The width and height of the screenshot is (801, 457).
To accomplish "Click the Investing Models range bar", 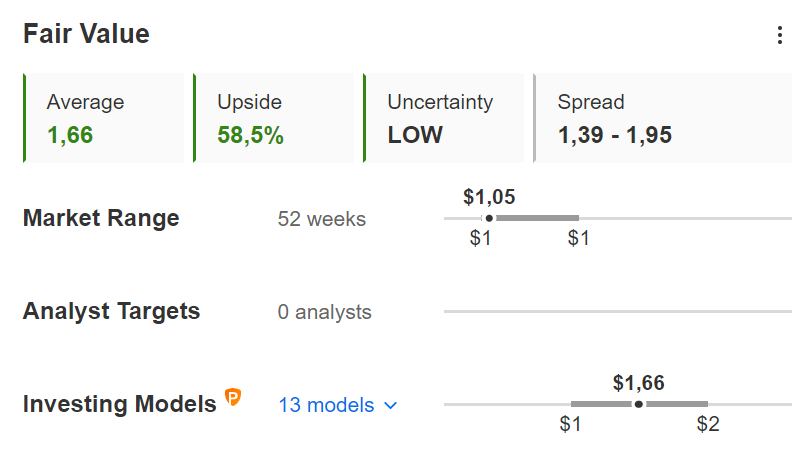I will point(639,404).
